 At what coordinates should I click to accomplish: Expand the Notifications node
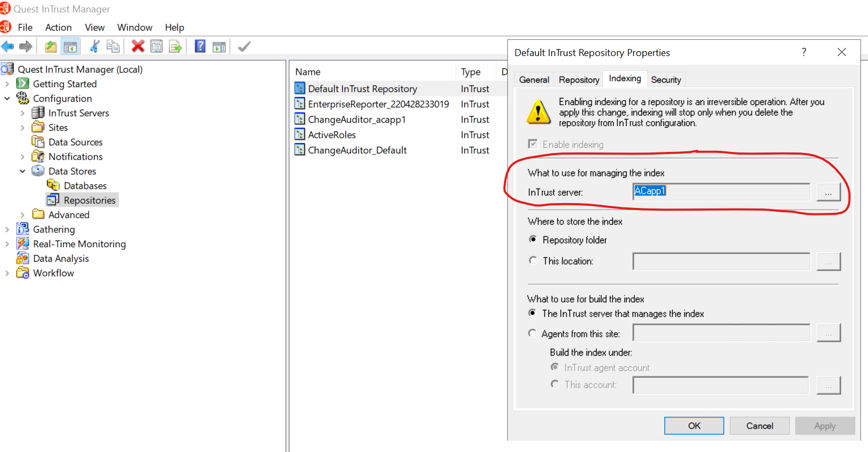click(22, 157)
